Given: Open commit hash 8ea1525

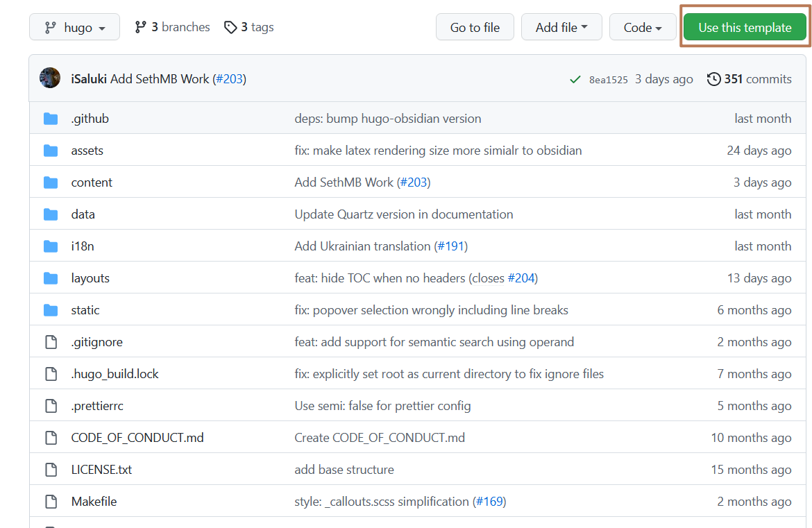Looking at the screenshot, I should pos(608,80).
